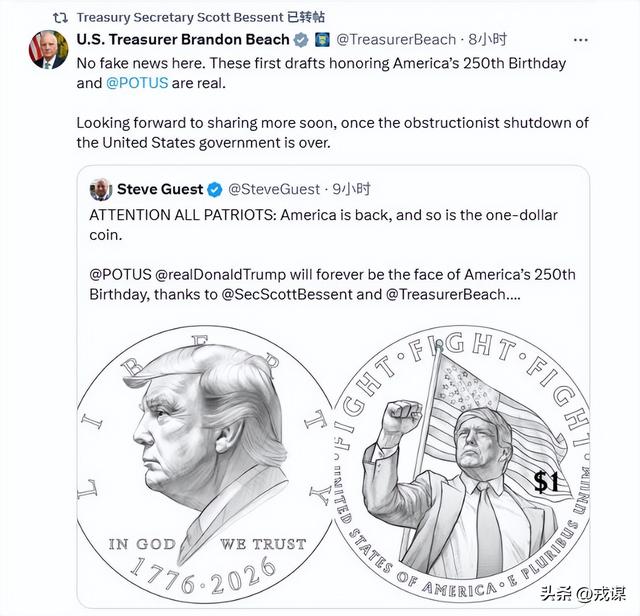Open Brandon Beach's profile avatar

(x=48, y=49)
